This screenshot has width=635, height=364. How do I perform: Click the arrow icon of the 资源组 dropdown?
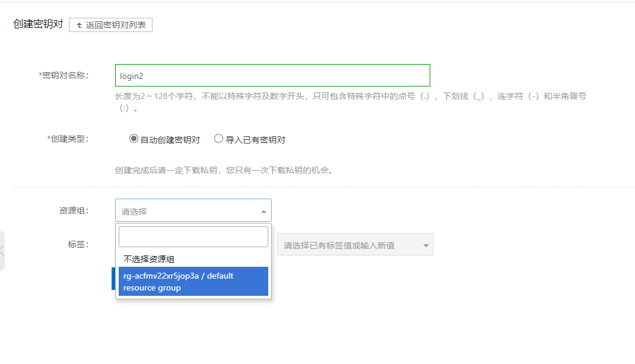(263, 212)
